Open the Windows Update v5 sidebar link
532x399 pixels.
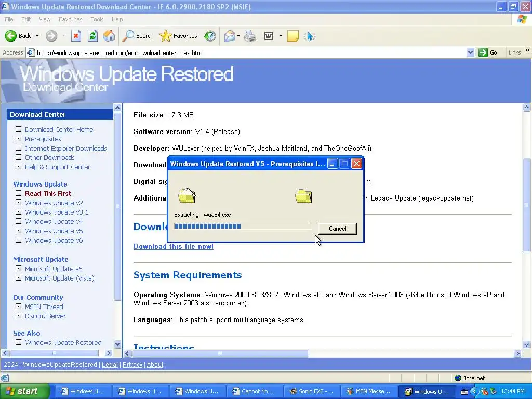[x=54, y=231]
